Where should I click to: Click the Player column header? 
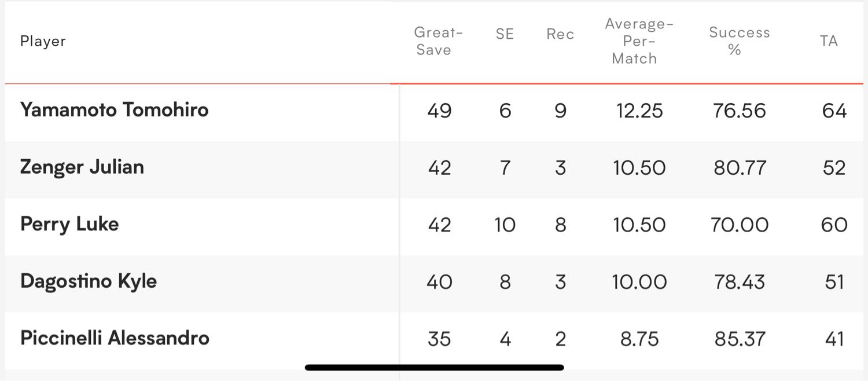(43, 41)
